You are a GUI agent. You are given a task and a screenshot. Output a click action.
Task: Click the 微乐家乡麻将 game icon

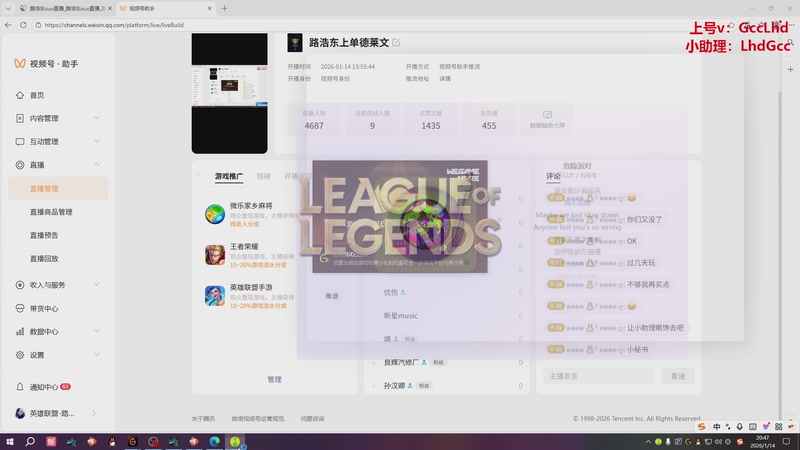tap(215, 214)
